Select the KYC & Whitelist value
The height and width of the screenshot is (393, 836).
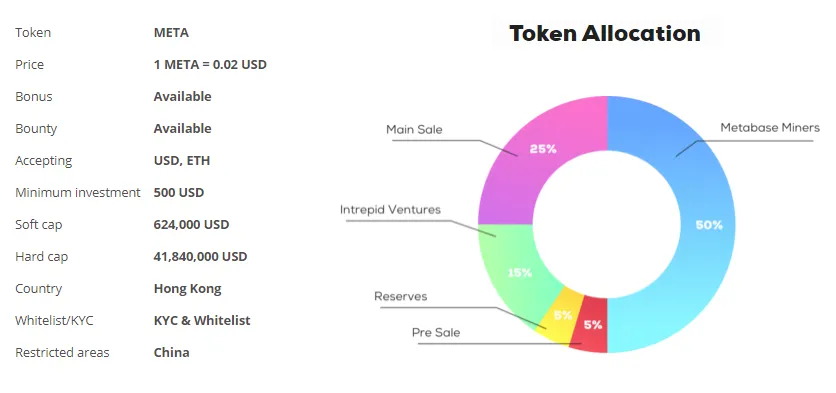(202, 320)
